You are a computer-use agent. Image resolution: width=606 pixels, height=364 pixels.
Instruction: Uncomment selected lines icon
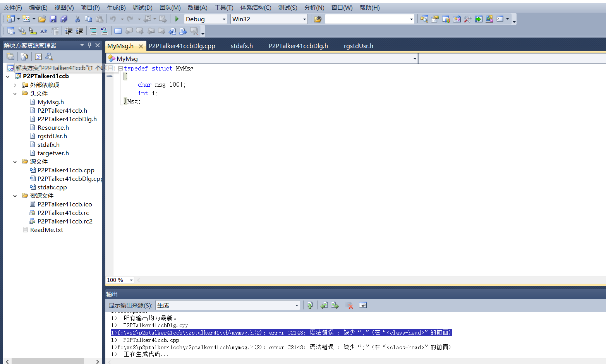(104, 31)
